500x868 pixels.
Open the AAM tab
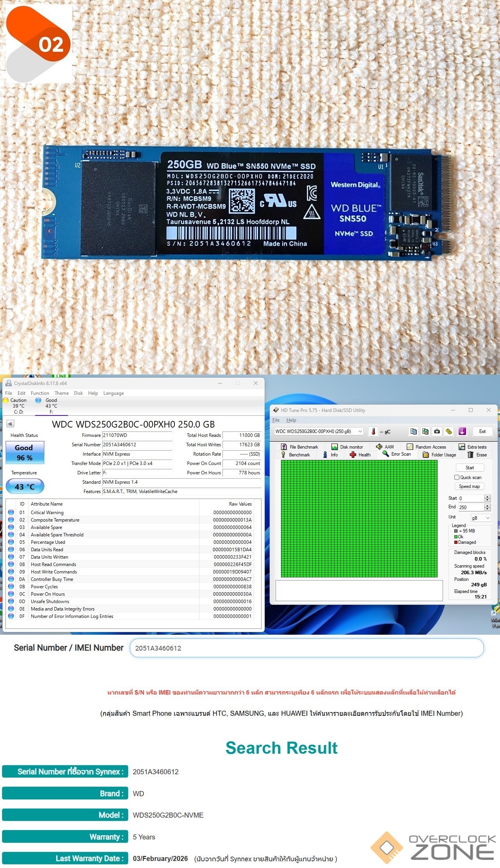384,447
